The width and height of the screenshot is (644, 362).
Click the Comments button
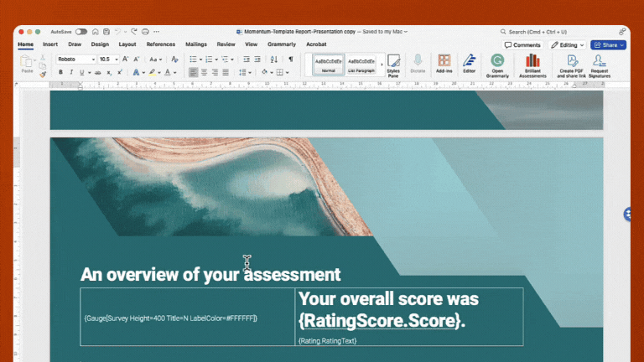click(522, 44)
